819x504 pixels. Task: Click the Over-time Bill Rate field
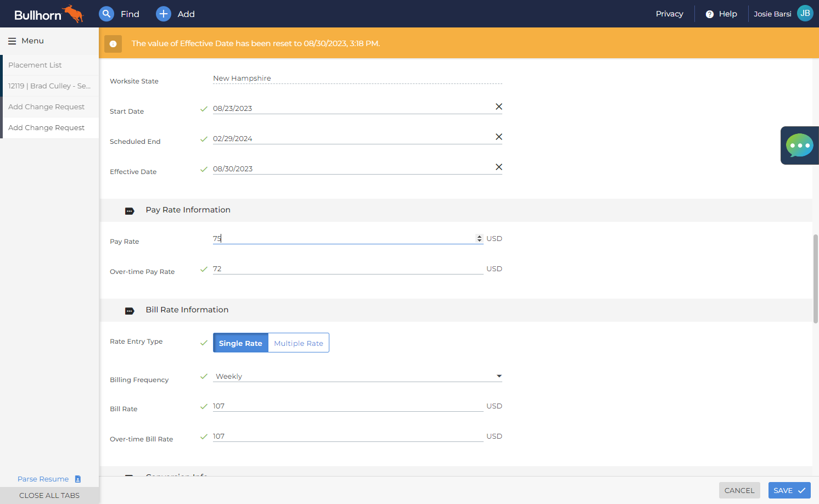pos(348,436)
